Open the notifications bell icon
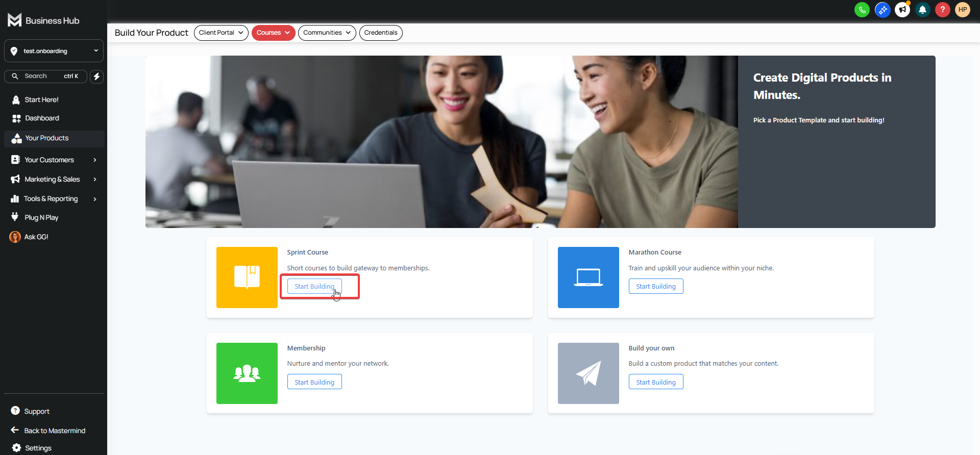 click(x=922, y=10)
